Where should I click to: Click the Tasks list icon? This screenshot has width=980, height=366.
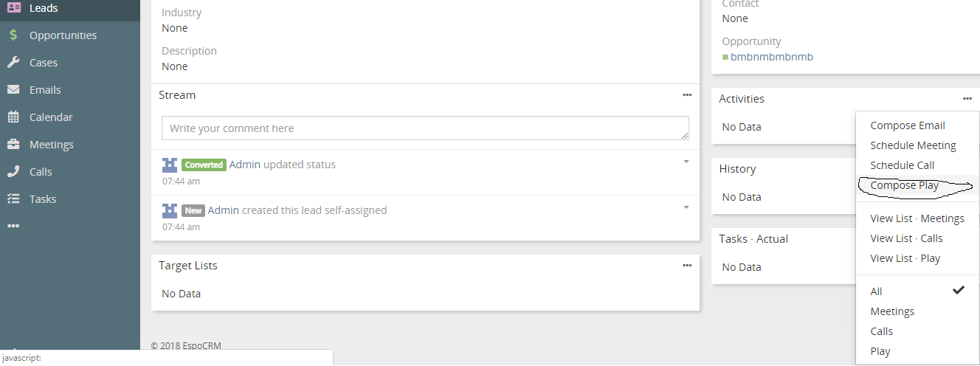coord(13,199)
